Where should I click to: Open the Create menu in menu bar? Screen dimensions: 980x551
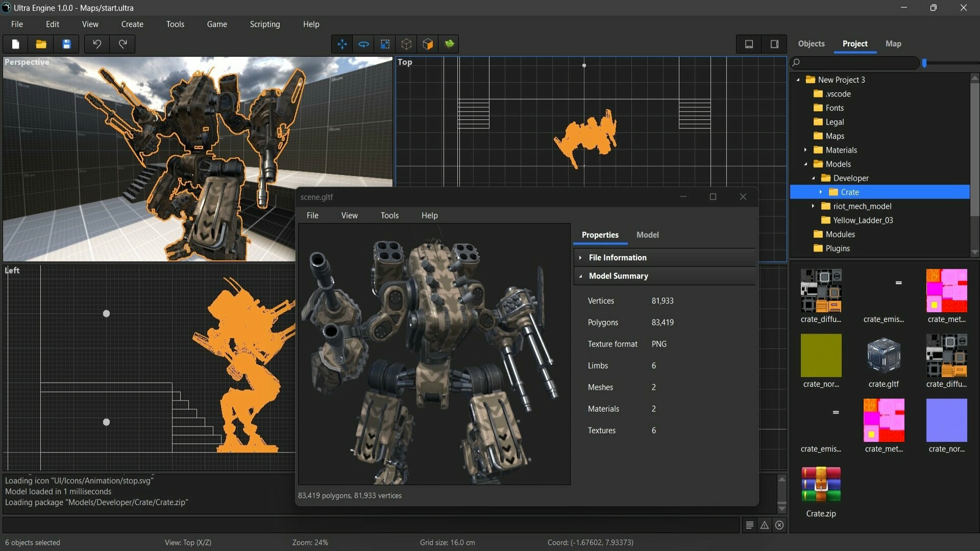(132, 23)
